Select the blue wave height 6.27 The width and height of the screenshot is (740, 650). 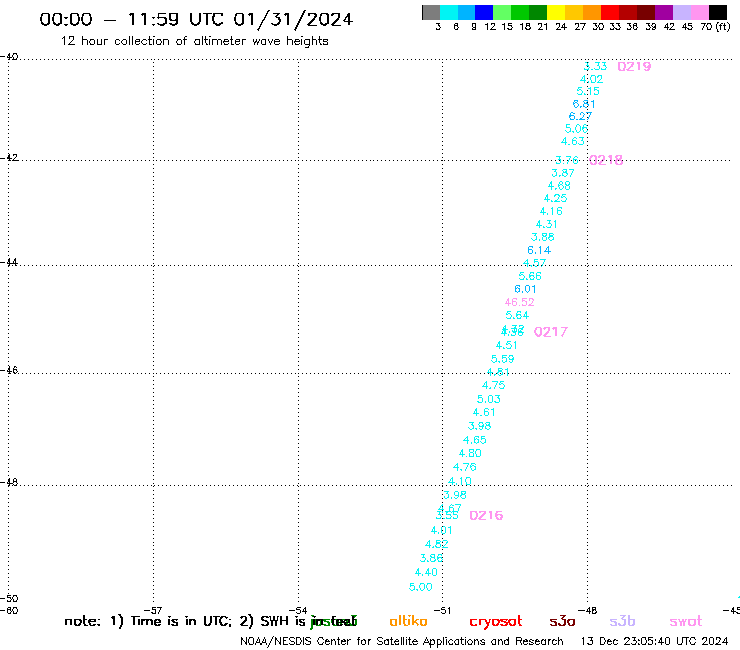point(580,116)
